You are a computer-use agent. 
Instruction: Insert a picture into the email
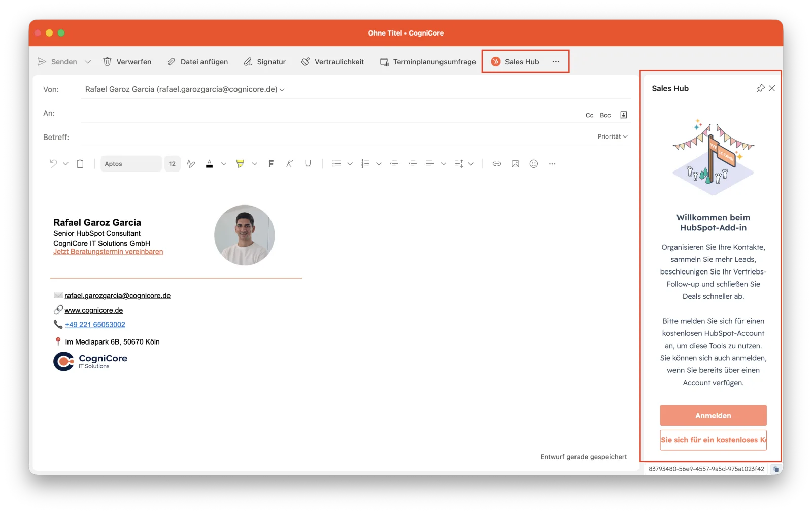(515, 164)
